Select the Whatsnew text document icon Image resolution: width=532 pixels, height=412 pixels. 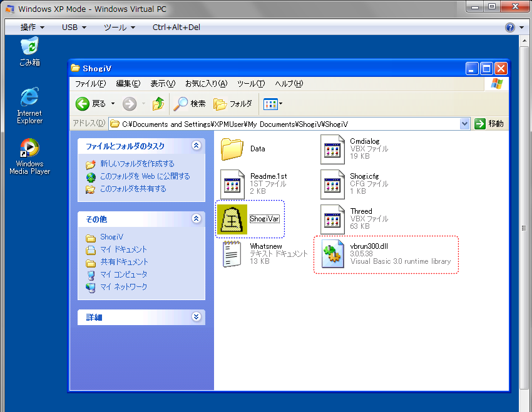pos(232,254)
